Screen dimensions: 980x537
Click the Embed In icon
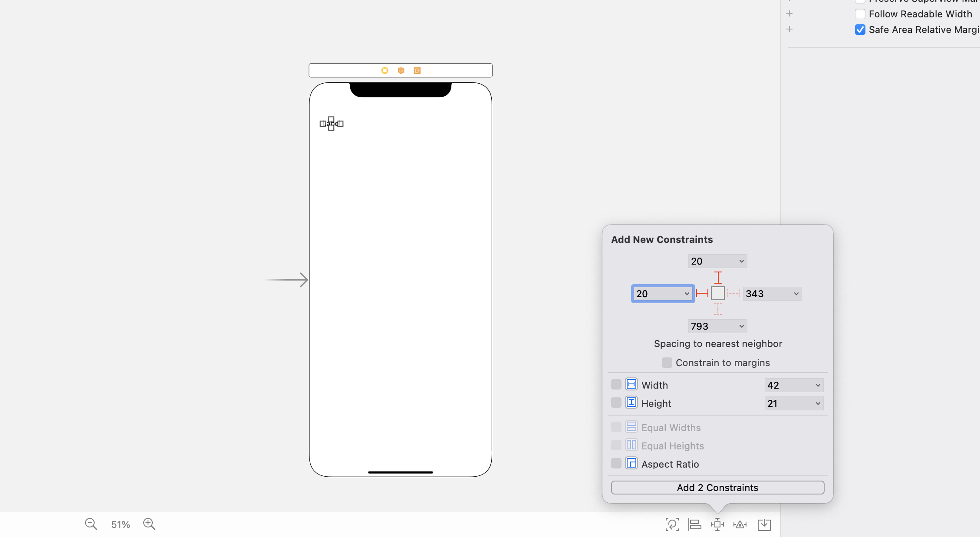pos(764,524)
